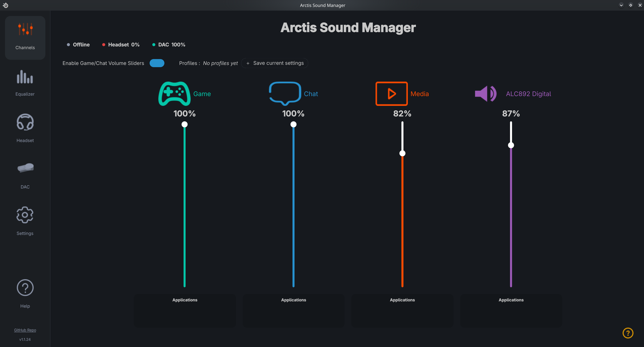Click the Game volume slider handle
The image size is (644, 347).
(x=185, y=124)
